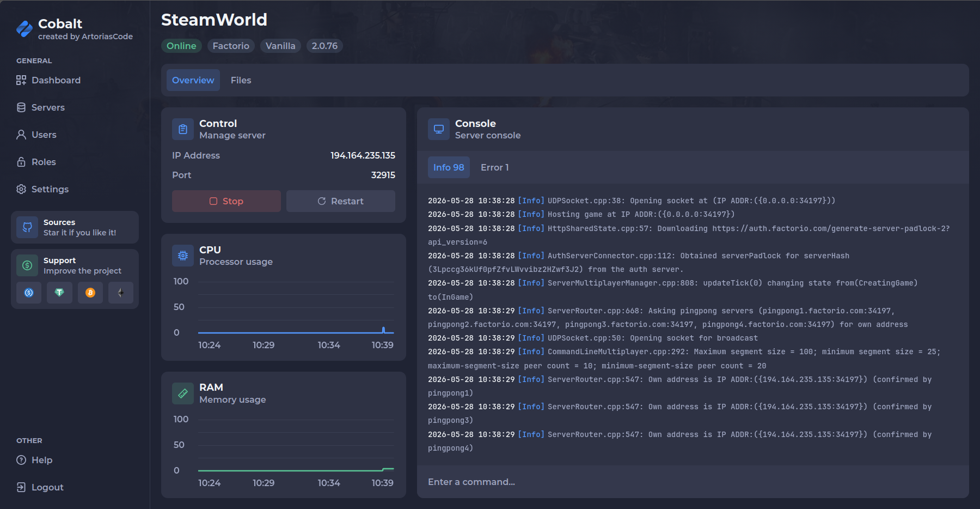The width and height of the screenshot is (980, 509).
Task: Select the orange Bitcoin donation icon
Action: tap(90, 293)
